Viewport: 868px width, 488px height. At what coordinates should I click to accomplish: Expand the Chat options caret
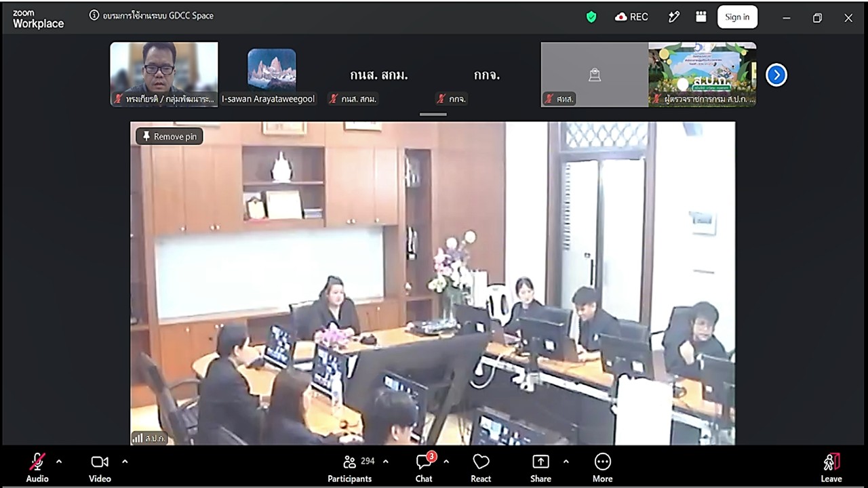pyautogui.click(x=446, y=462)
